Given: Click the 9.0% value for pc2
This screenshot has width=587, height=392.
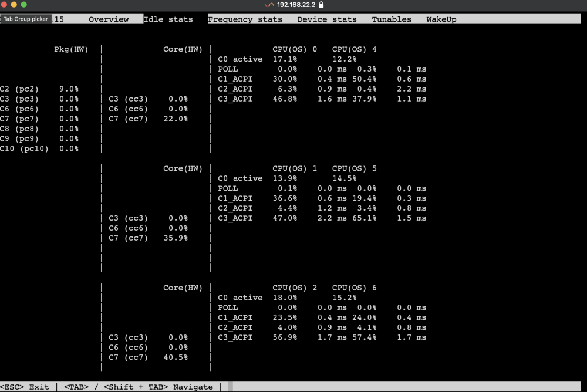Looking at the screenshot, I should pos(69,89).
